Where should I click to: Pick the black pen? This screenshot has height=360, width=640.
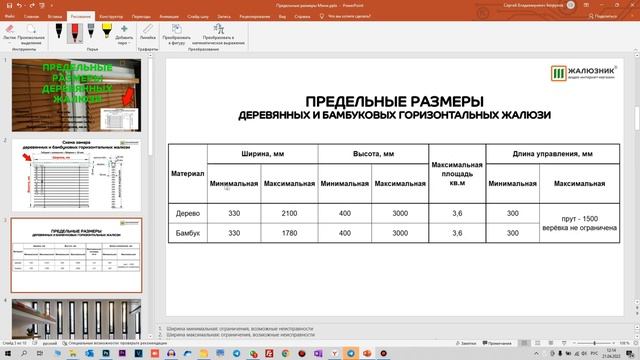click(59, 32)
